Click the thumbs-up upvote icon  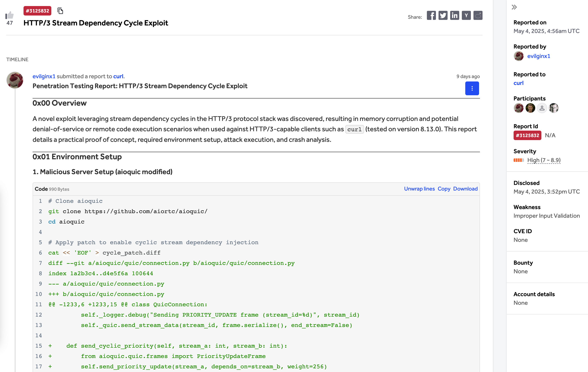click(9, 15)
